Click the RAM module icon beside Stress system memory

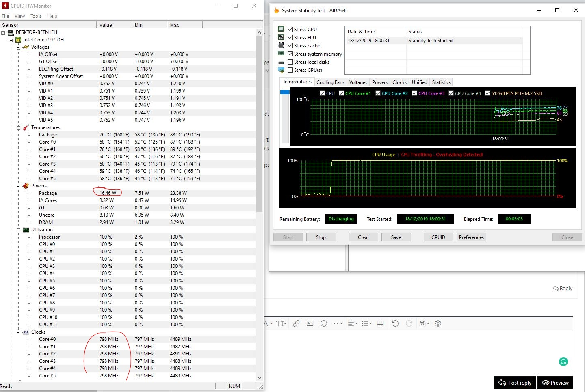pos(281,53)
